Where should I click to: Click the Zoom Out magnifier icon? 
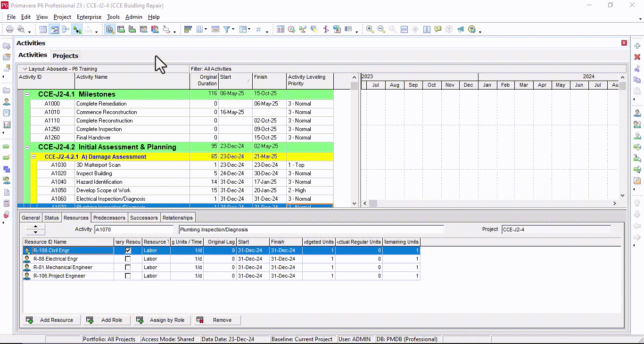[x=381, y=29]
